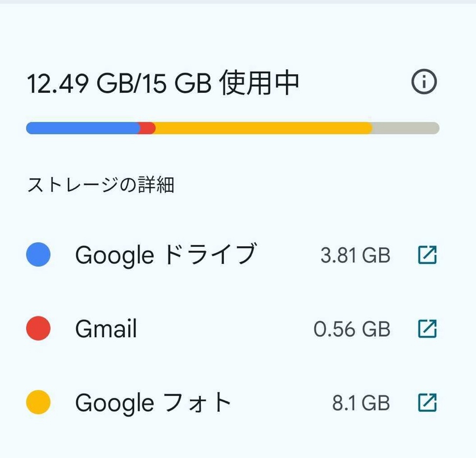Select the Google フォト label

click(153, 403)
